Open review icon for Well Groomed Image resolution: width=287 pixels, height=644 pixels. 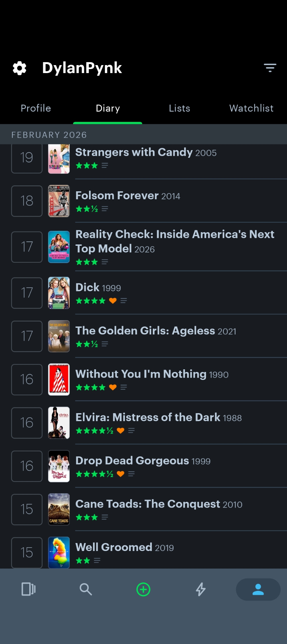97,560
